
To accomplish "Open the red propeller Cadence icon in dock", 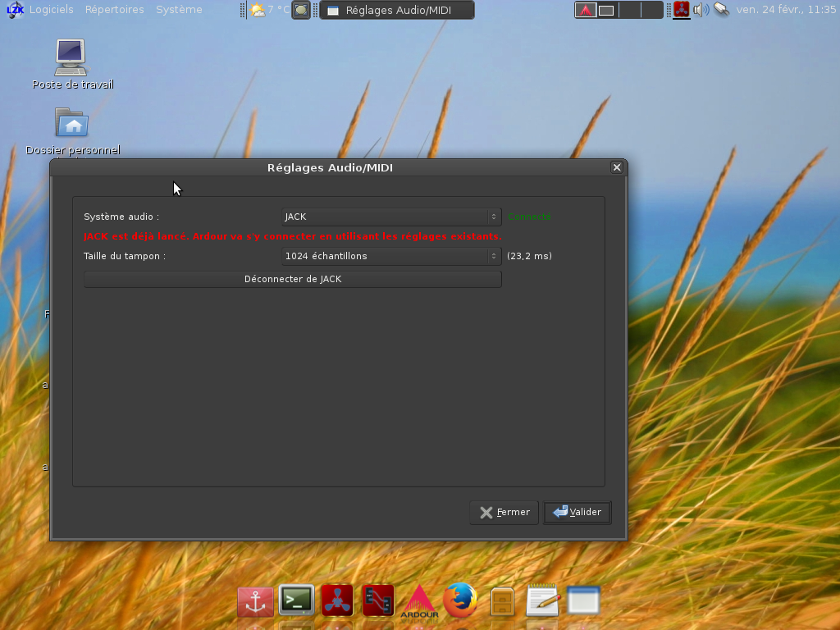I will pyautogui.click(x=337, y=600).
